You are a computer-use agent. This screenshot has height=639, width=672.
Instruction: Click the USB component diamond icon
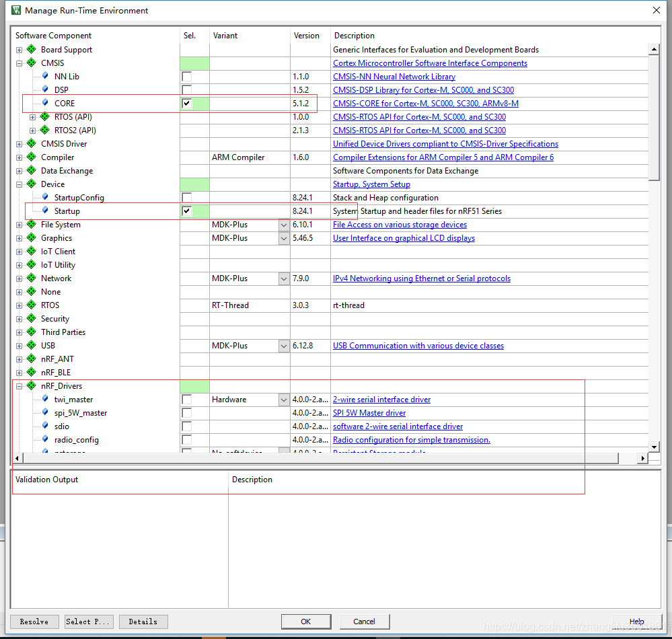tap(31, 345)
